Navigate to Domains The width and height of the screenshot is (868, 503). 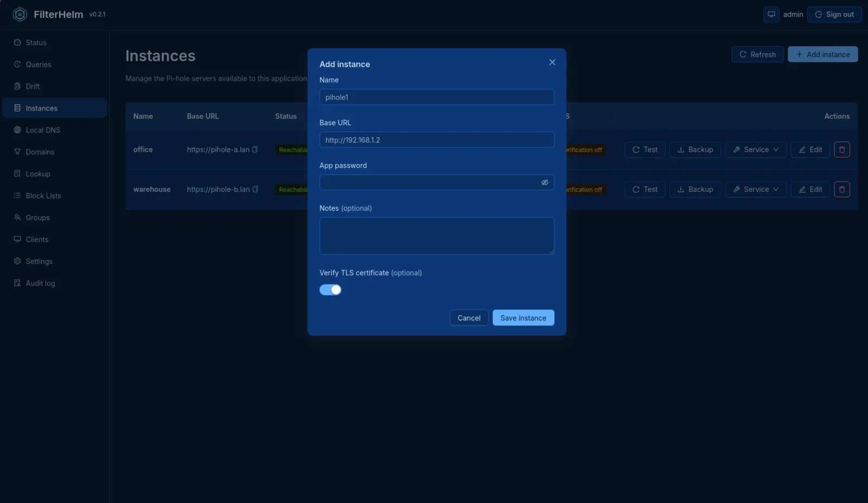pyautogui.click(x=54, y=152)
